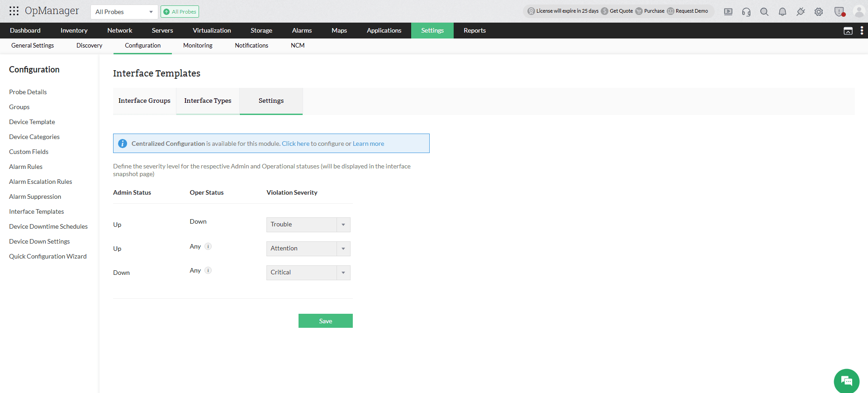Open the video tutorials icon
This screenshot has height=393, width=868.
[728, 12]
